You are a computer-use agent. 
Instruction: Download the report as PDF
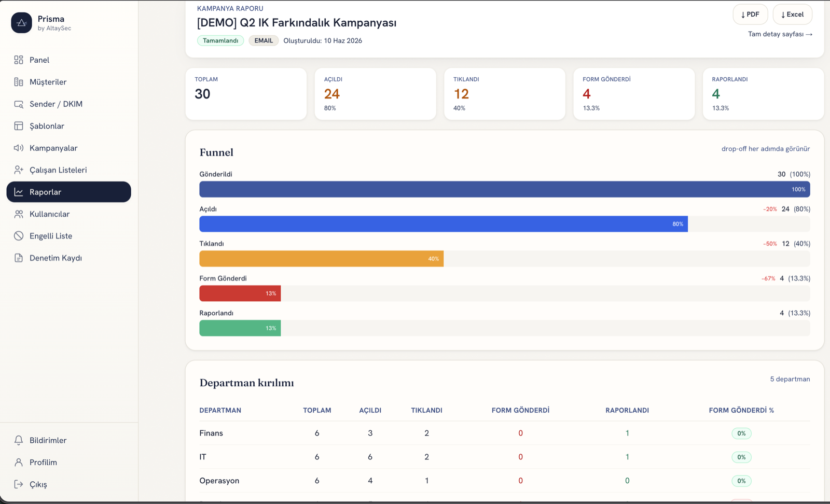coord(750,15)
